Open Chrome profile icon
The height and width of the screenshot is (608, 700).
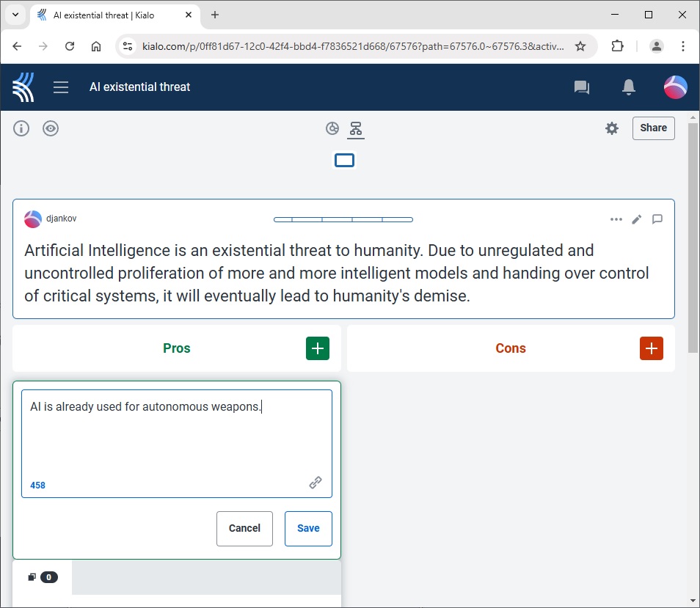656,46
